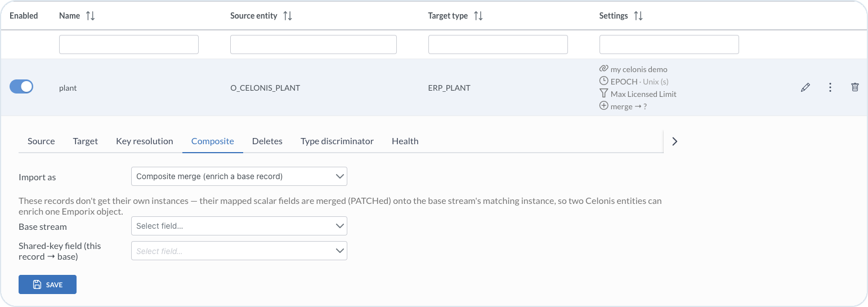868x307 pixels.
Task: Click the SAVE button
Action: pyautogui.click(x=47, y=284)
